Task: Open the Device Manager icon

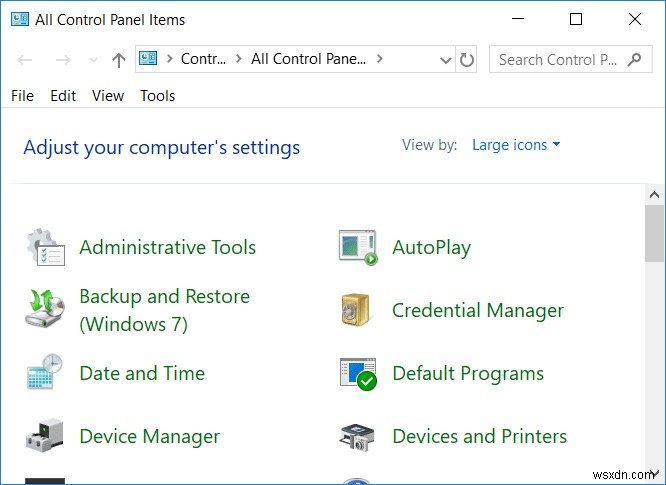Action: pyautogui.click(x=45, y=436)
